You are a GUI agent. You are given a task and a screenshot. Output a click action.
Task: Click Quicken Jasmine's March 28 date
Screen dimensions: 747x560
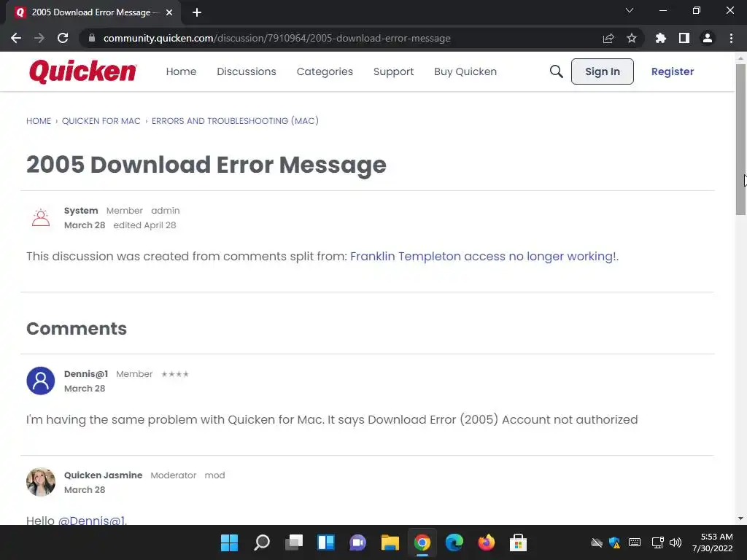click(85, 490)
